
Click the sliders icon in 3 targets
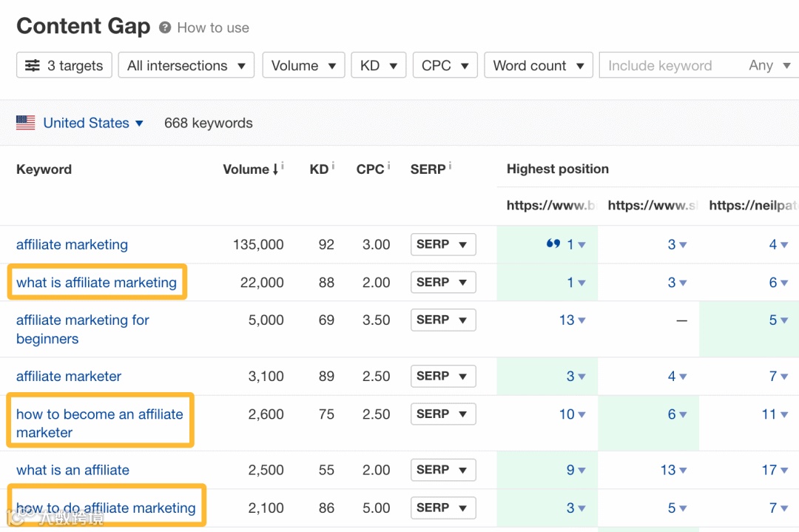(x=33, y=66)
